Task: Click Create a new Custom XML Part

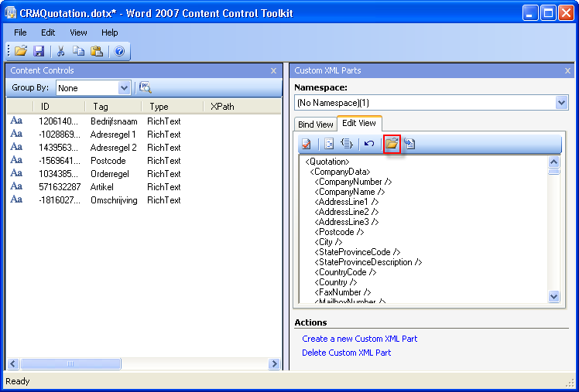Action: click(360, 339)
